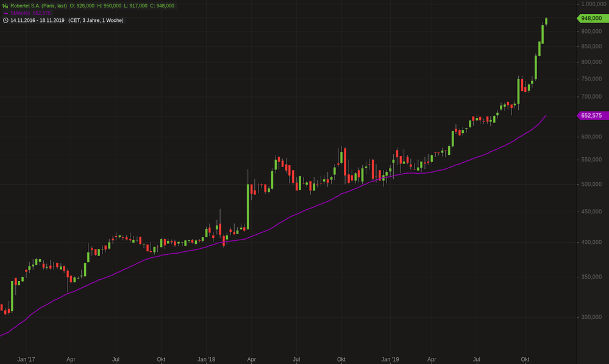Screen dimensions: 609x364
Task: Click the purple 652,575 SMA value tag
Action: [591, 115]
